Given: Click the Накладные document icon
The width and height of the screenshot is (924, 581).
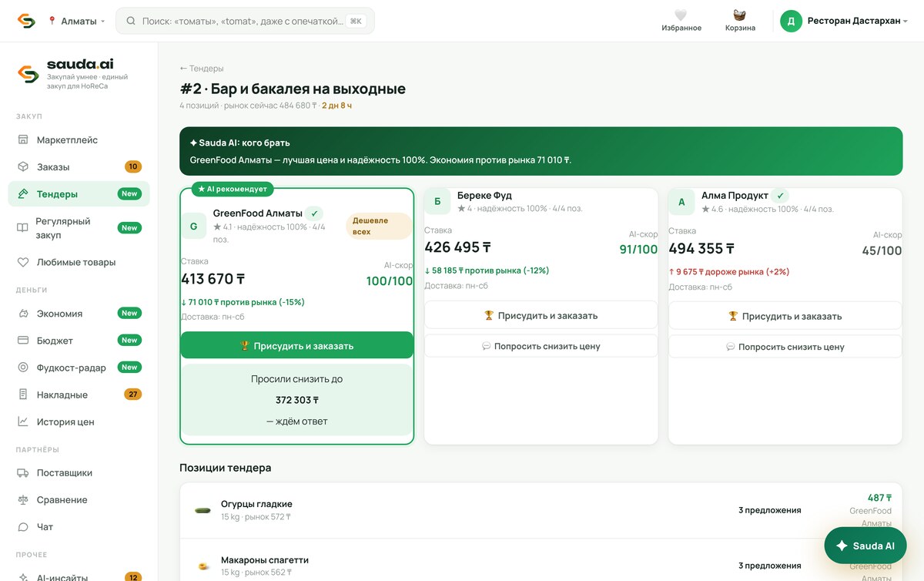Looking at the screenshot, I should [23, 395].
